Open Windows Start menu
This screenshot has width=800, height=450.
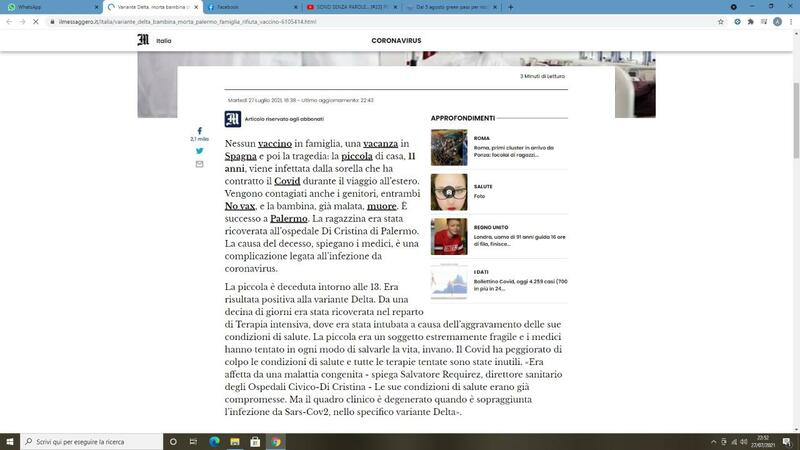pyautogui.click(x=10, y=441)
